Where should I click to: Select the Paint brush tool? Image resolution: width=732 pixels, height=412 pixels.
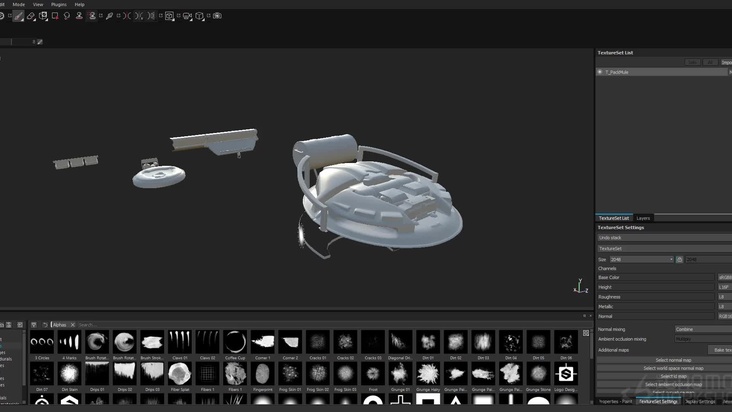[18, 16]
